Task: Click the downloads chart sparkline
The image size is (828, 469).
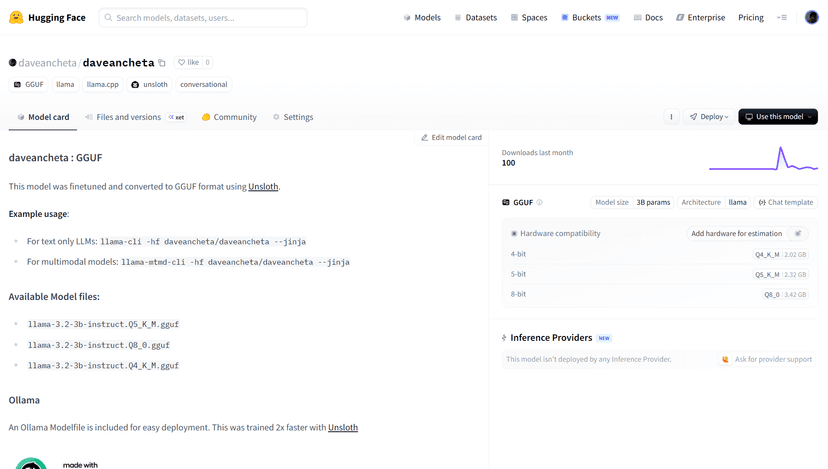Action: [763, 158]
